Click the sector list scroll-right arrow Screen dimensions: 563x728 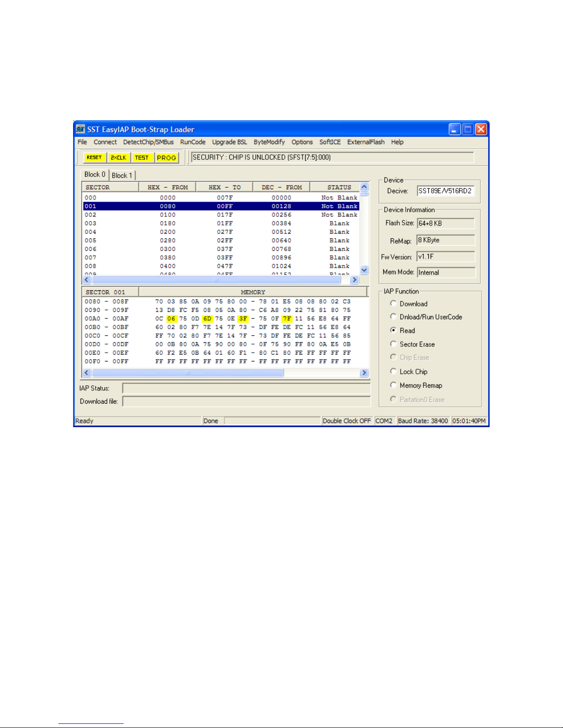[354, 280]
